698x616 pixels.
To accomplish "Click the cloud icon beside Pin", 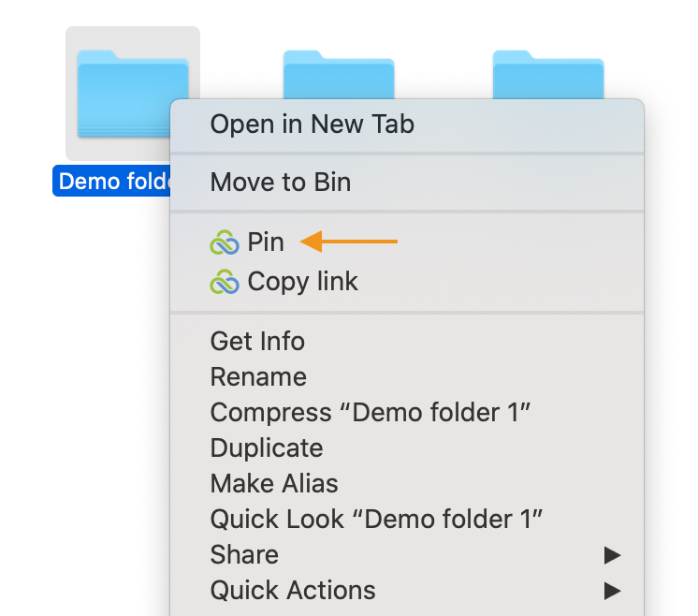I will (x=225, y=242).
